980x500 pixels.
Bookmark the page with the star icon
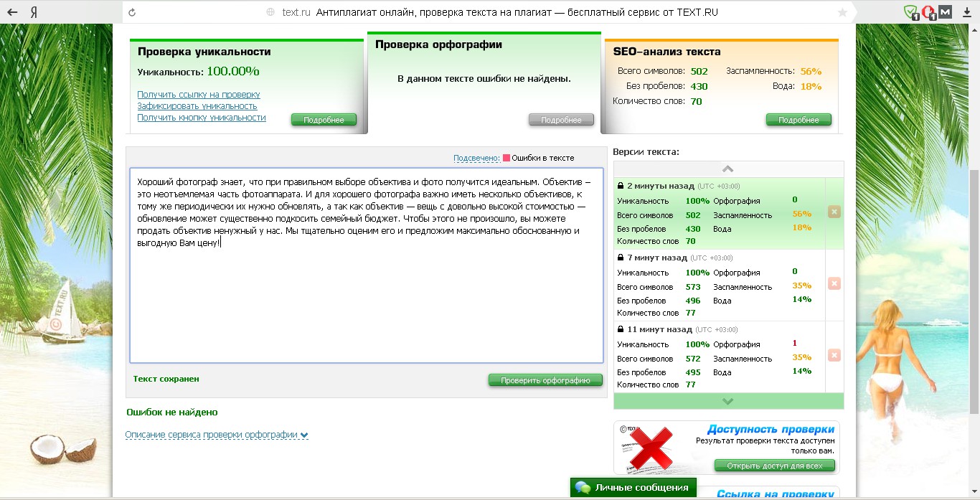tap(842, 12)
